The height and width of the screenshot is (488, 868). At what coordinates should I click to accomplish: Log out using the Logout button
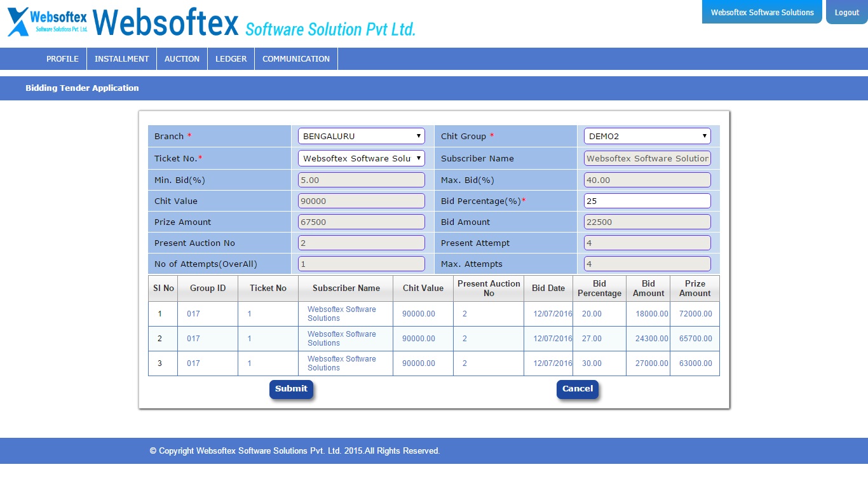click(846, 12)
